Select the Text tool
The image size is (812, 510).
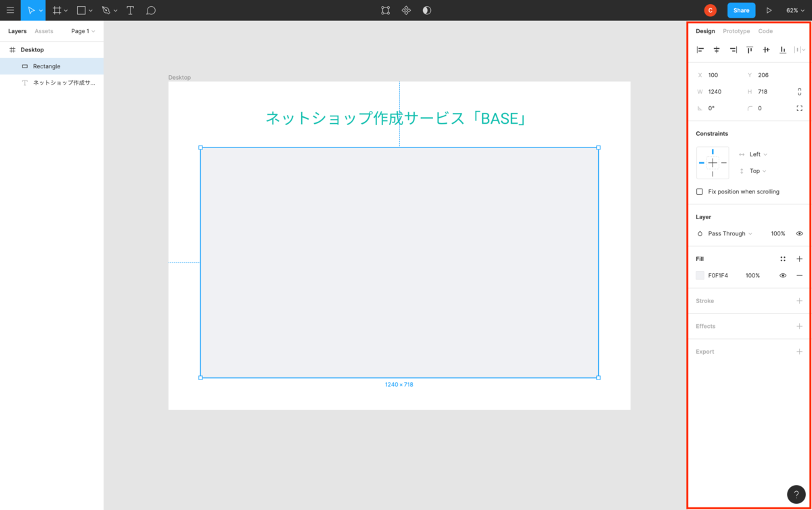click(x=130, y=10)
